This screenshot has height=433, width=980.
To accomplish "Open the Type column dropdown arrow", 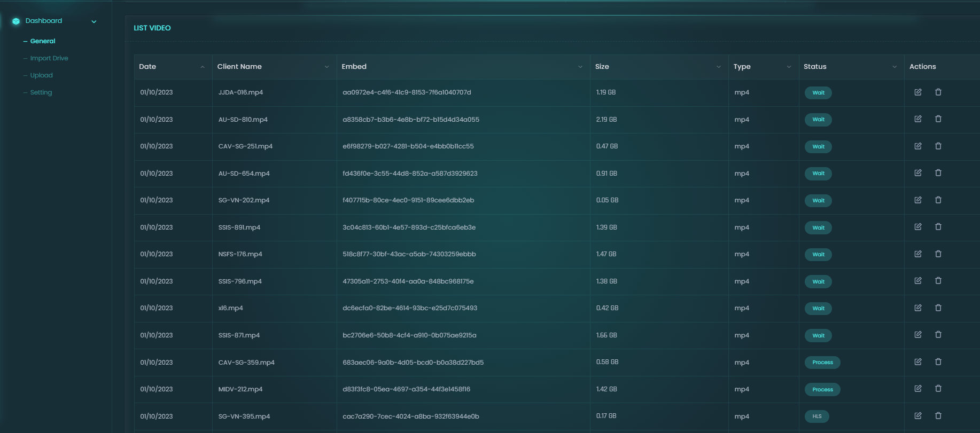I will pos(789,67).
